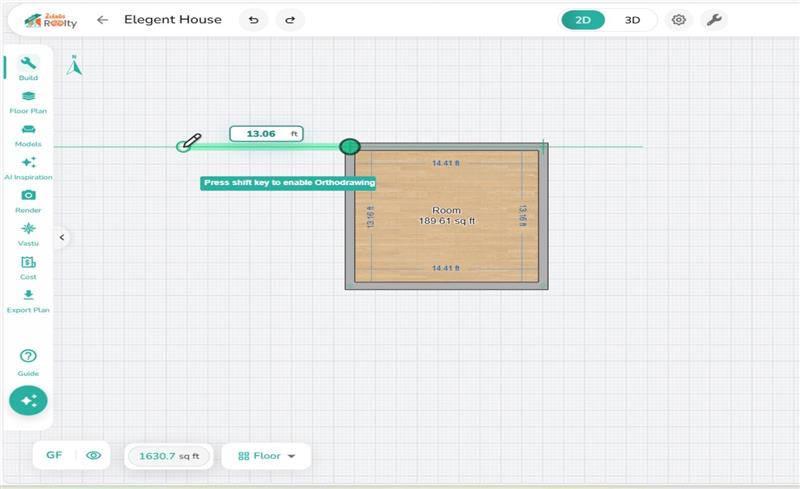The height and width of the screenshot is (489, 800).
Task: Open the settings gear menu
Action: [679, 20]
